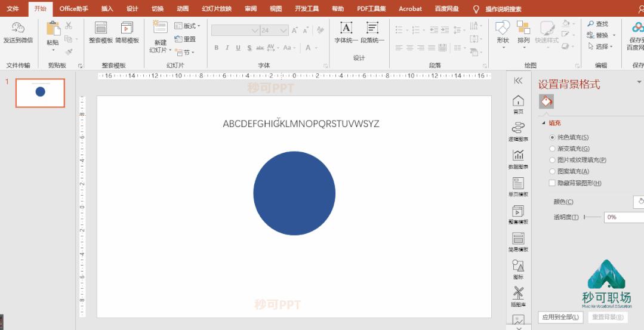Switch to the PDF工具集 tab
The width and height of the screenshot is (644, 330).
coord(371,8)
